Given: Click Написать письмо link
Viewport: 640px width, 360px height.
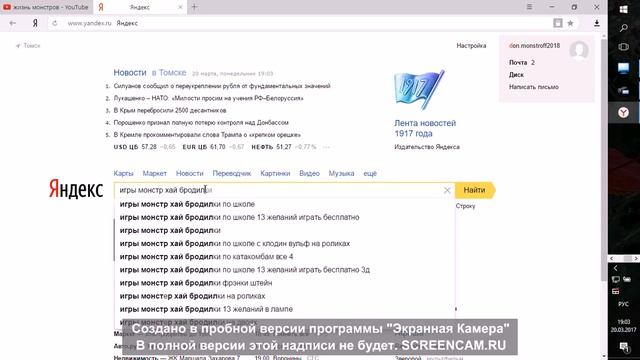Looking at the screenshot, I should [533, 87].
